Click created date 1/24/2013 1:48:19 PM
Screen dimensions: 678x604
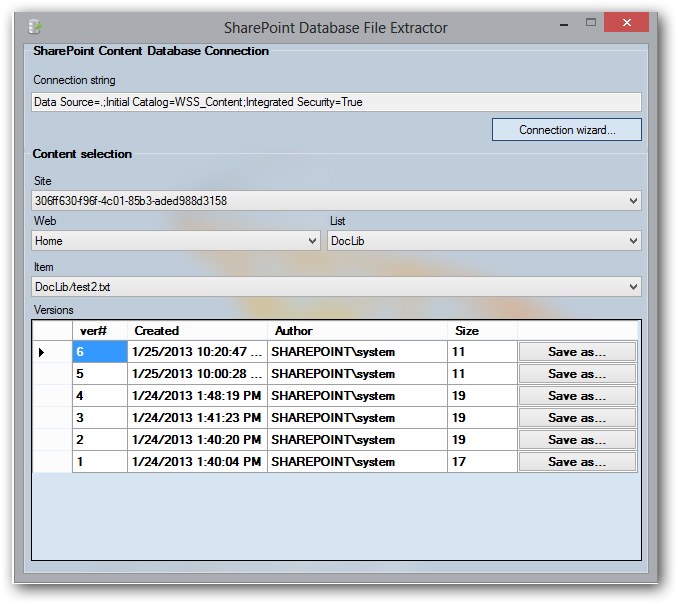(x=198, y=396)
